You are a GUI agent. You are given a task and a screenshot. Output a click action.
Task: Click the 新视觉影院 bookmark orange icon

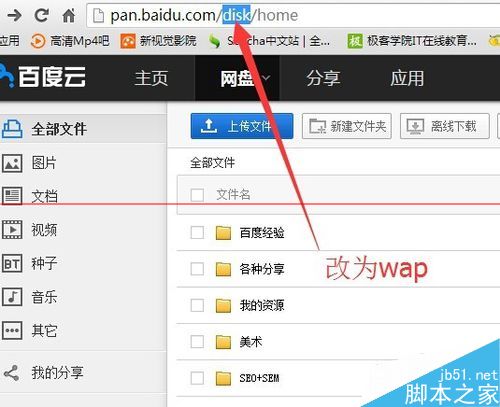coord(128,41)
